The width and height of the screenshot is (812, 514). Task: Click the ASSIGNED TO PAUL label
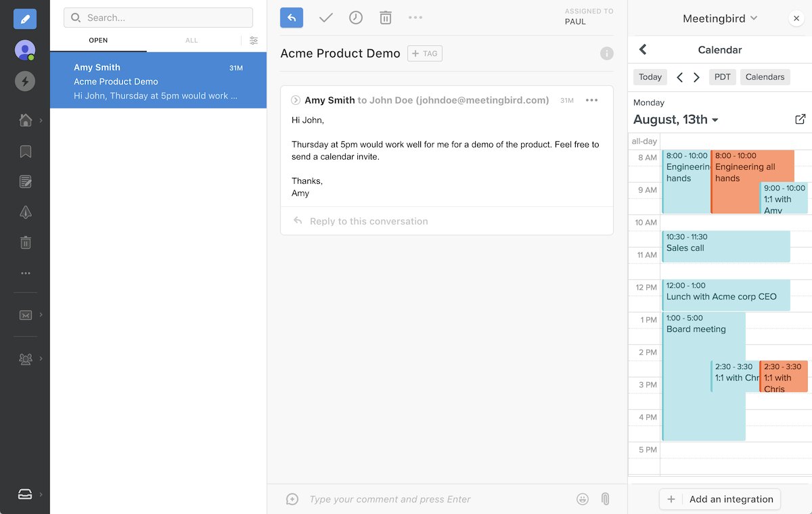click(589, 17)
